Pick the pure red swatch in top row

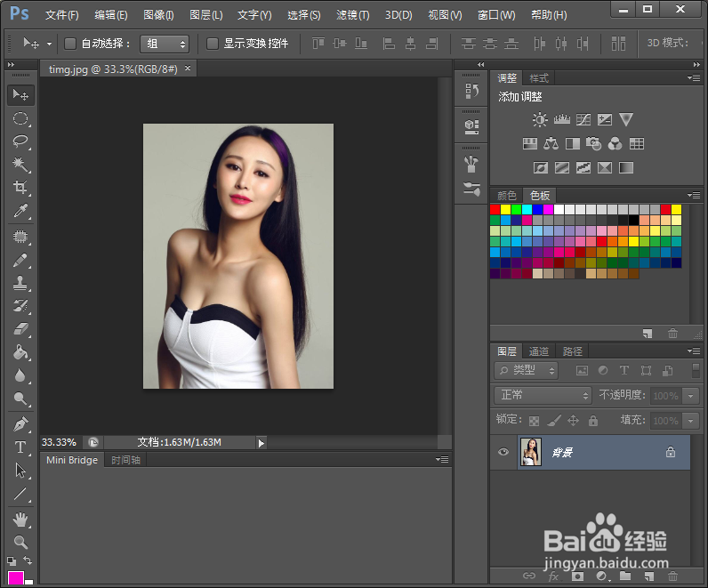[495, 210]
